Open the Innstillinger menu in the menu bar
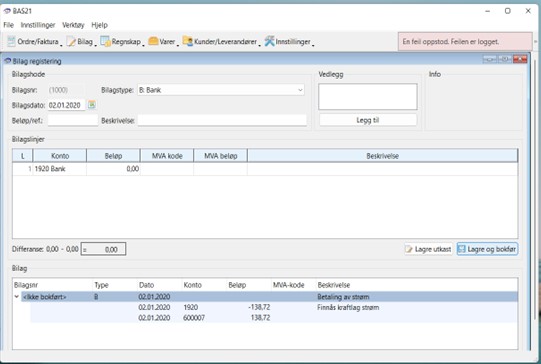Image resolution: width=541 pixels, height=364 pixels. [x=38, y=25]
